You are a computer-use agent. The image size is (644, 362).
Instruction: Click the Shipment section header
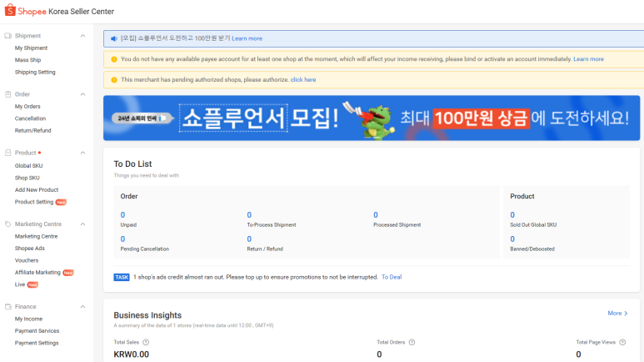27,36
